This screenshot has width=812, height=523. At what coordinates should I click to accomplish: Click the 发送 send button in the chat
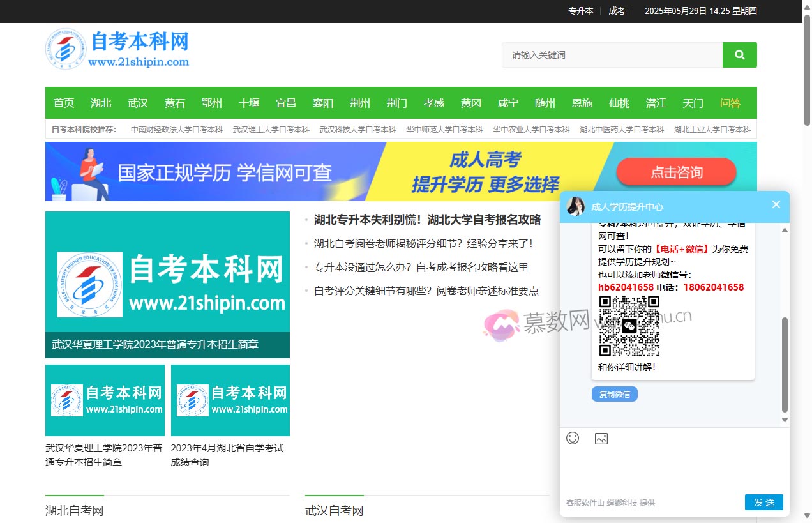(763, 503)
